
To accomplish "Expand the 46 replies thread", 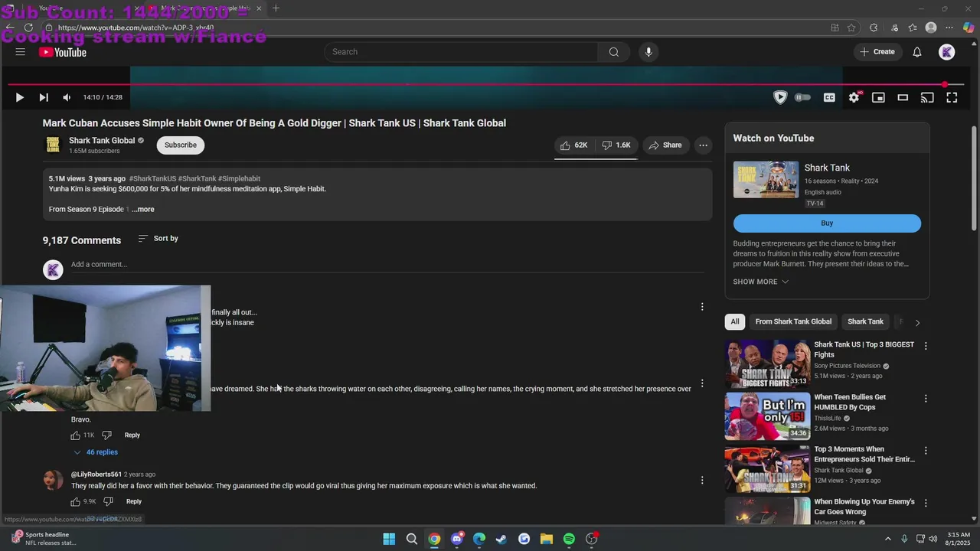I will click(x=96, y=452).
